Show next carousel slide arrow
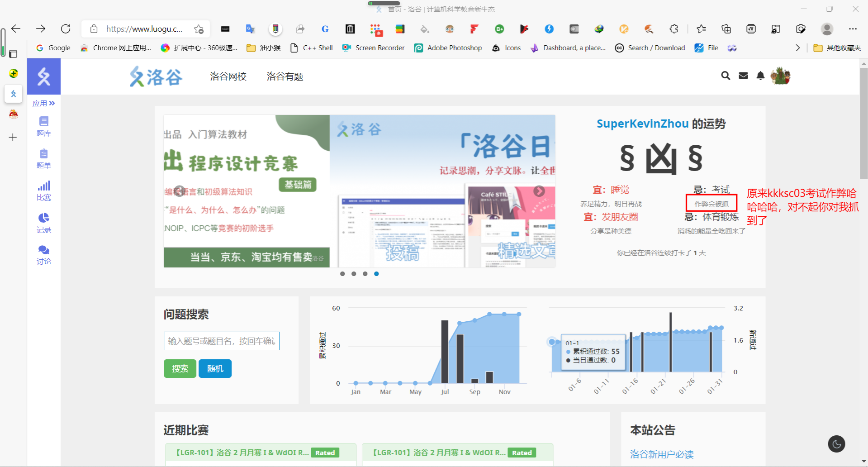This screenshot has width=868, height=467. 539,191
